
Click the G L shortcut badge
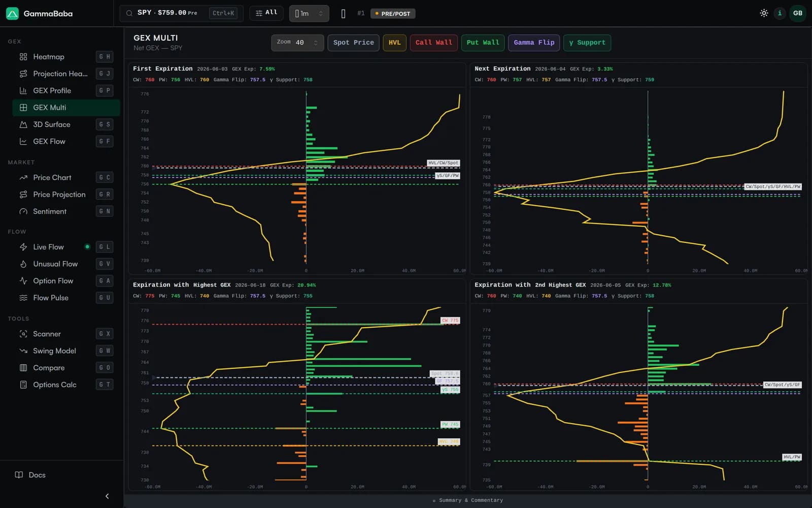(105, 247)
